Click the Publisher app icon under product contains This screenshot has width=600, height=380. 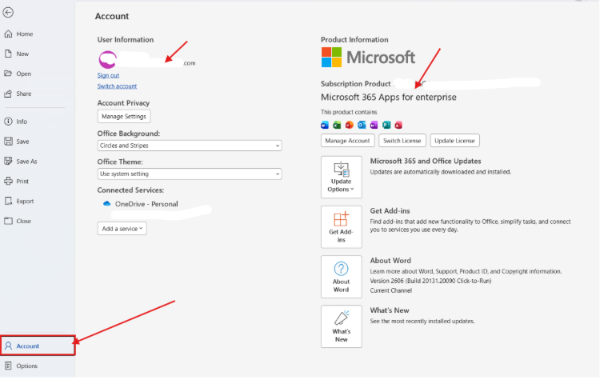[386, 125]
